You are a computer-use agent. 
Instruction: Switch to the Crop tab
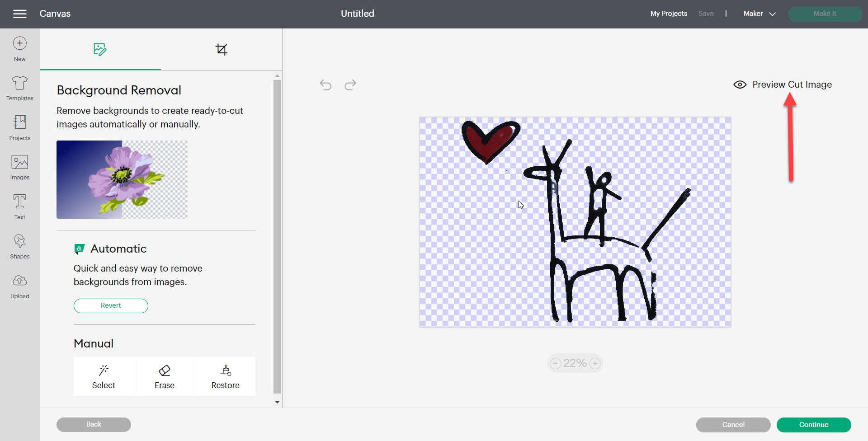[222, 49]
